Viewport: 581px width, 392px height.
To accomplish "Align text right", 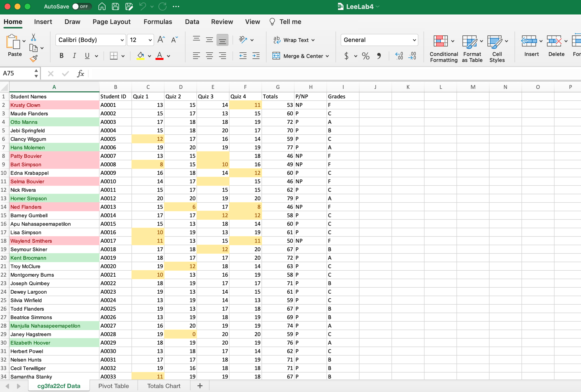I will [x=222, y=56].
